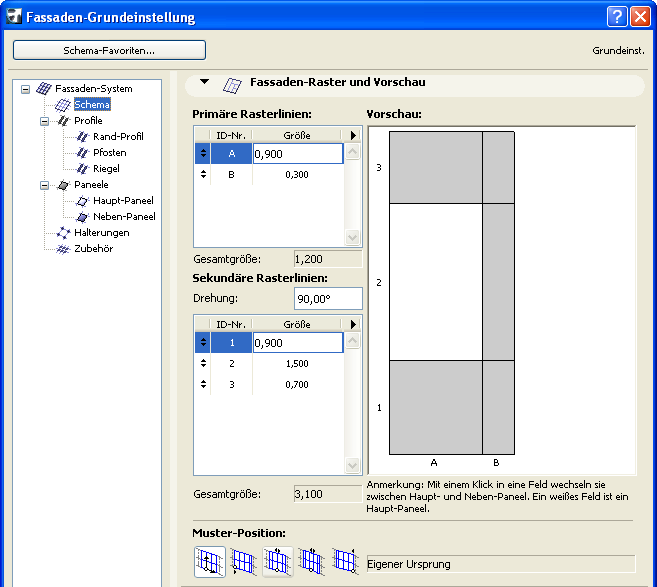Click secondary table's ID-Nr. column header
This screenshot has width=657, height=587.
231,324
